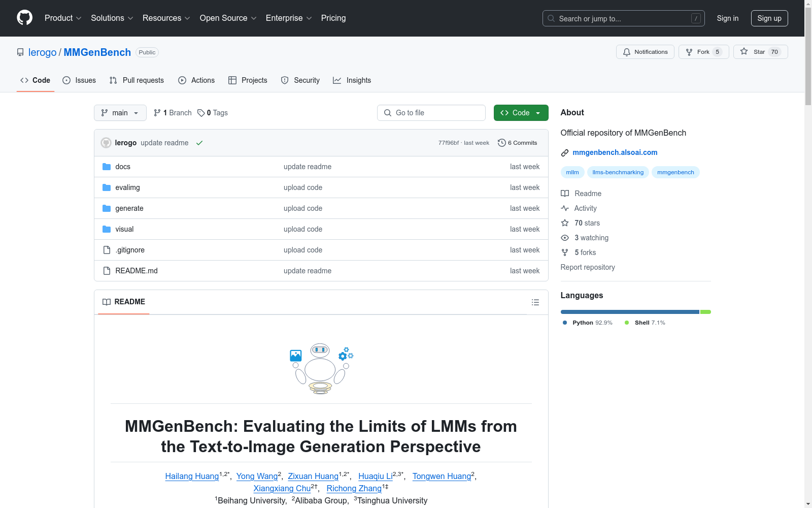Open the Open Source dropdown

[x=228, y=18]
